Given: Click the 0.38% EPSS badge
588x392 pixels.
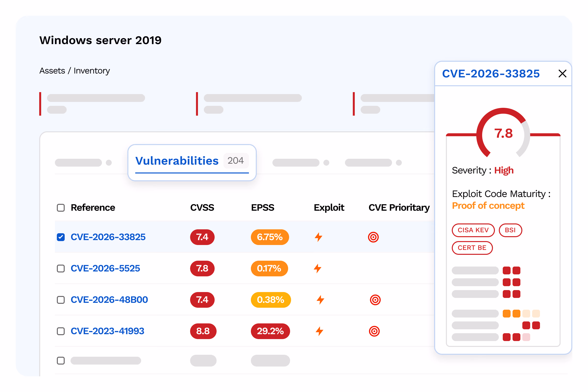Looking at the screenshot, I should tap(271, 300).
